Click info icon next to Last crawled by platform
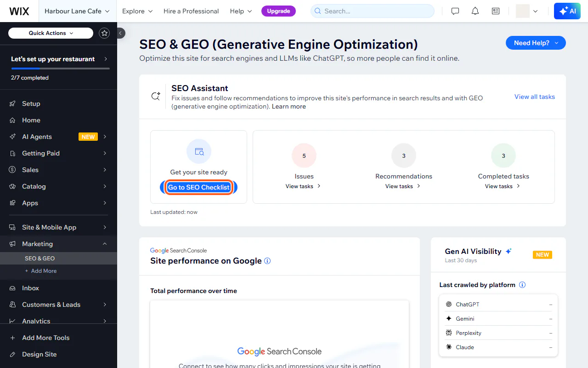Screen dimensions: 588x368 pyautogui.click(x=522, y=285)
